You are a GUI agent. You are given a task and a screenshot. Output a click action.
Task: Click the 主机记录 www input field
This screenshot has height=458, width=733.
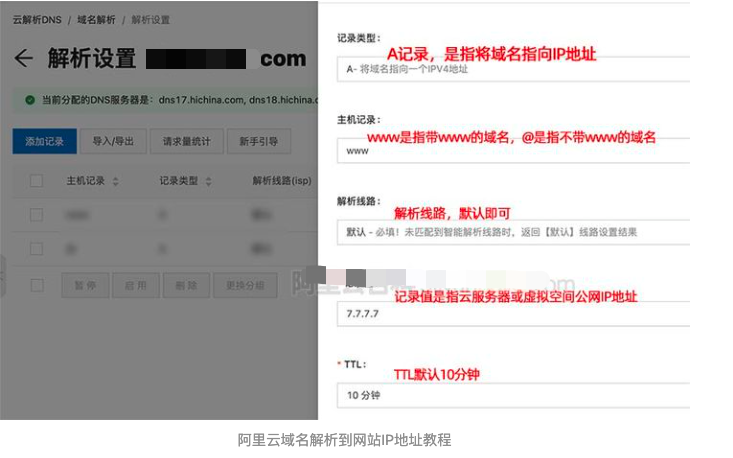513,150
